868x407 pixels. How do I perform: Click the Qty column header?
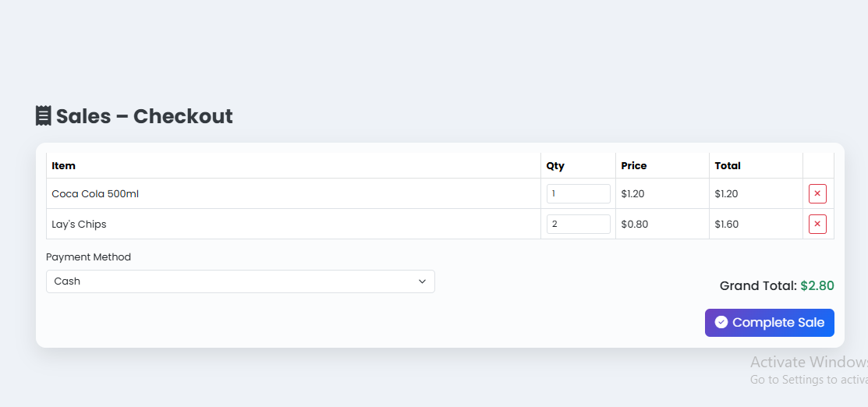[555, 165]
